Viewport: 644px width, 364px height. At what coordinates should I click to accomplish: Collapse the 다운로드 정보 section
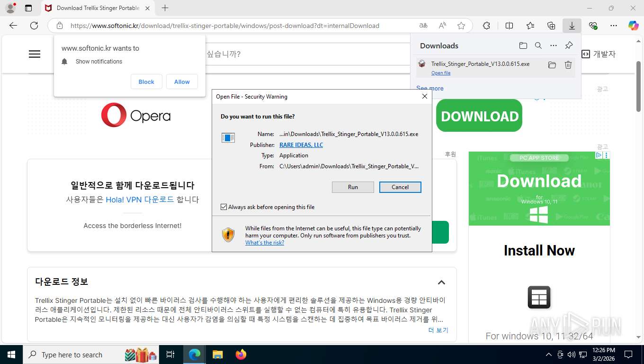(441, 282)
